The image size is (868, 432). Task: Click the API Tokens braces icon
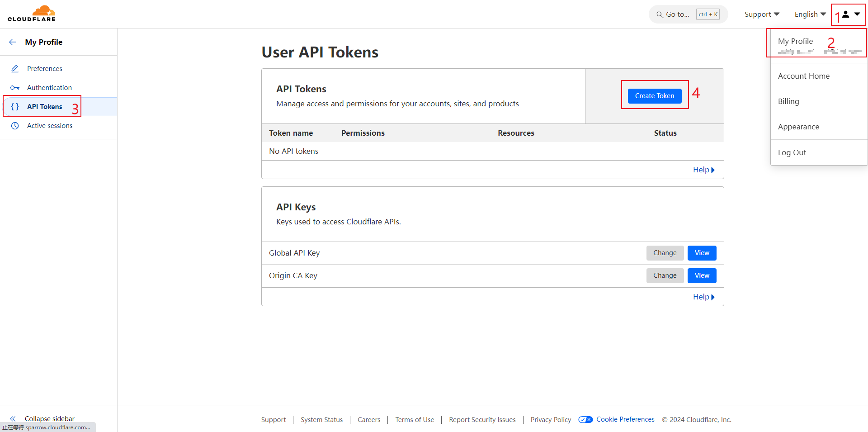click(x=15, y=107)
